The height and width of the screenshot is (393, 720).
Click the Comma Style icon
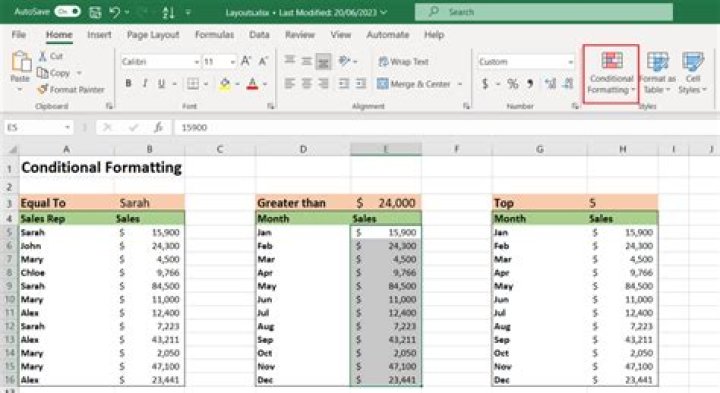(530, 84)
